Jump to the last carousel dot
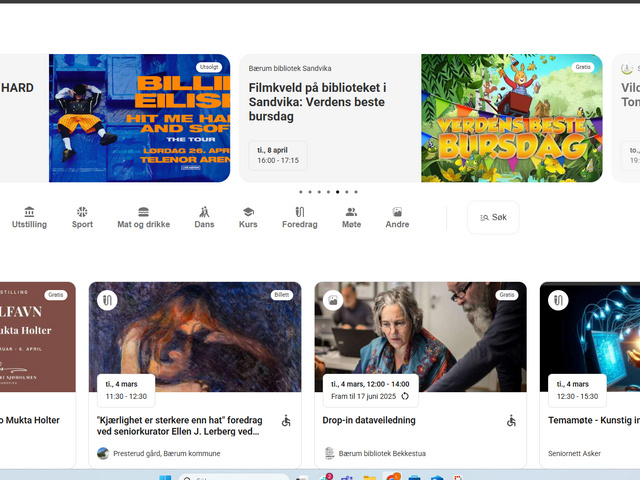The width and height of the screenshot is (640, 480). pos(356,191)
